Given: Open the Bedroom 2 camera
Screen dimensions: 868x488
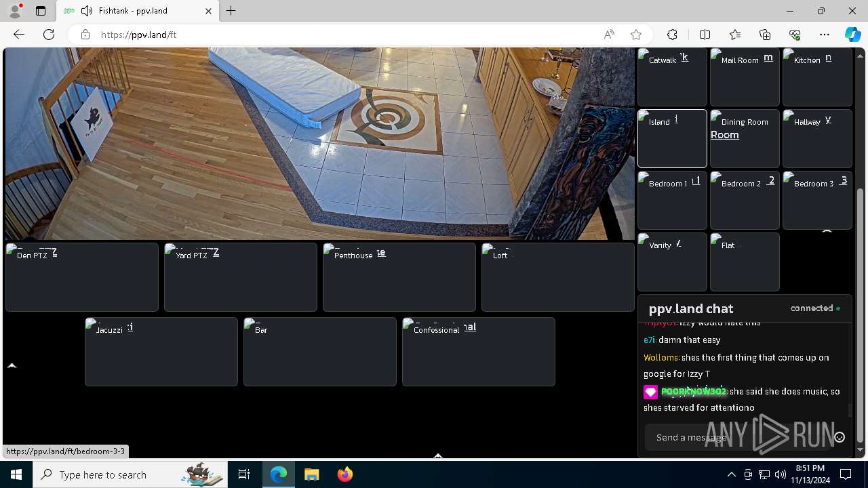Looking at the screenshot, I should (745, 200).
